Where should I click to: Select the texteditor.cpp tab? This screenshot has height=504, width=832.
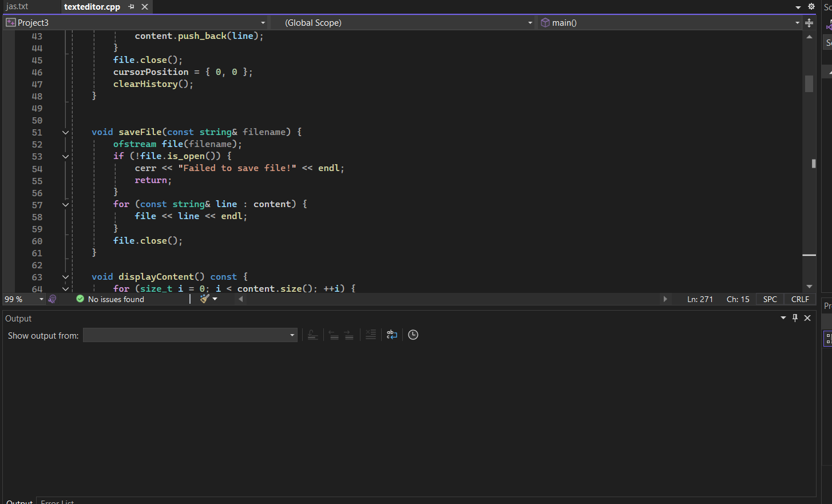[92, 7]
